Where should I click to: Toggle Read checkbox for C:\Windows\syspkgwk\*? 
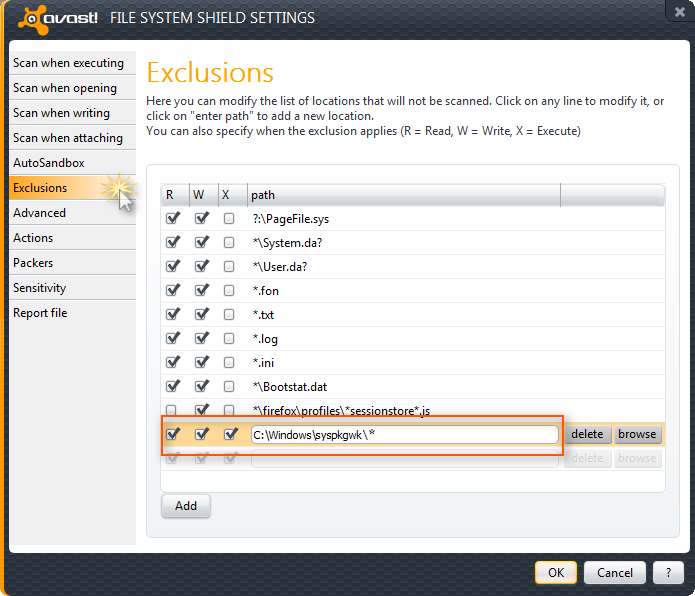[172, 434]
